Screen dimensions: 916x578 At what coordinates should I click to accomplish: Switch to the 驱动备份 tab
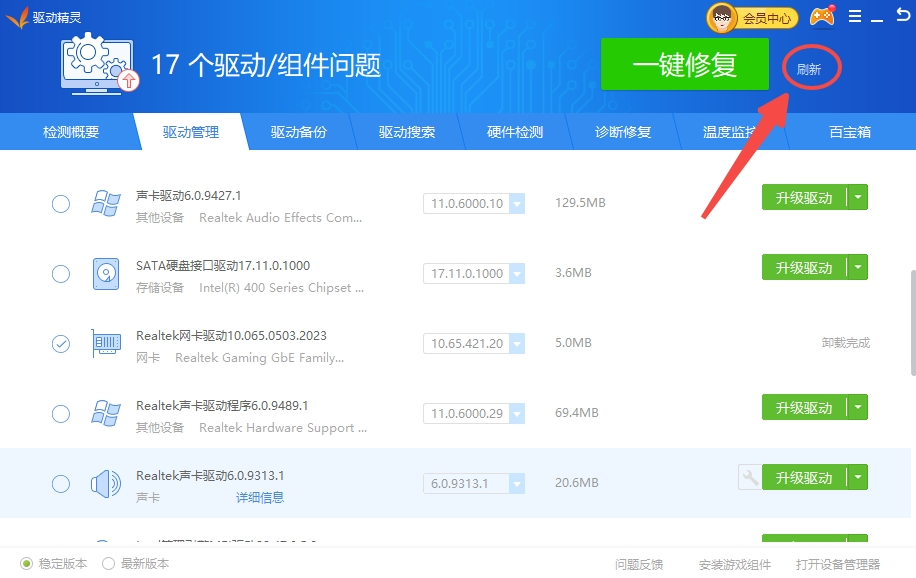[298, 132]
